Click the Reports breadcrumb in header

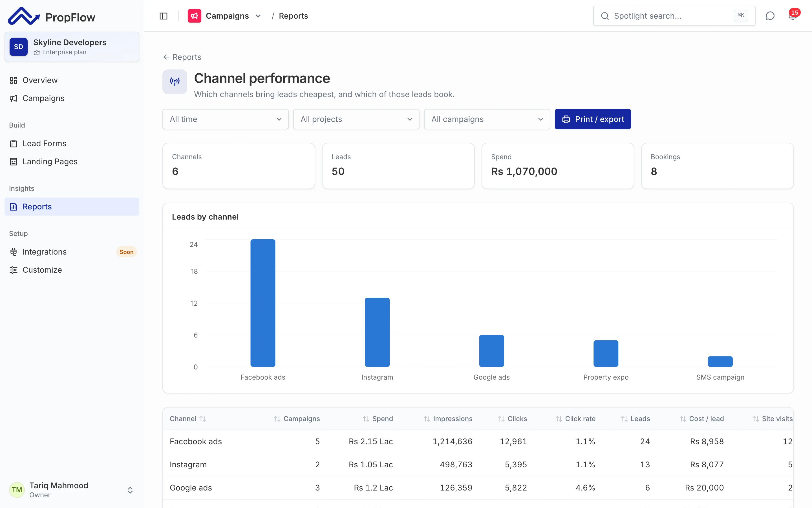(293, 16)
